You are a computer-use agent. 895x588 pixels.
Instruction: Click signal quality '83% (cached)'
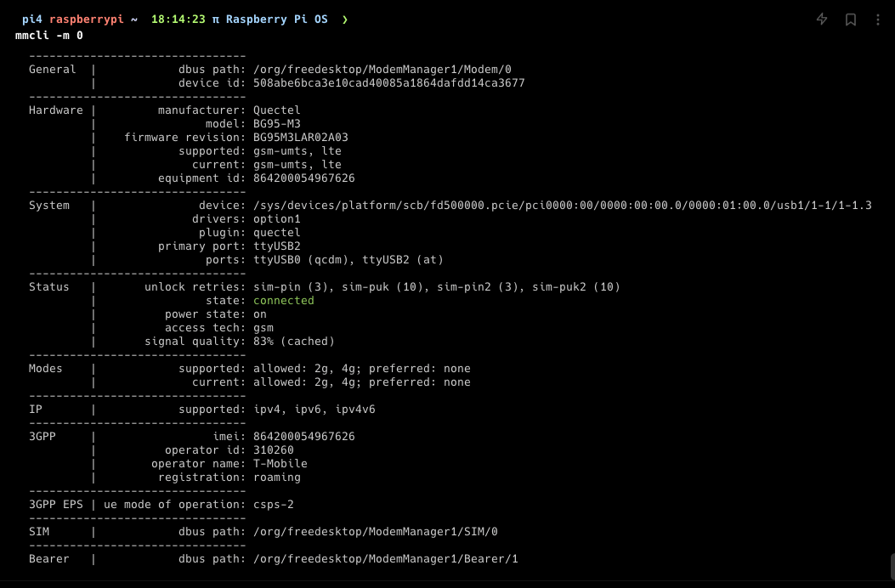(294, 342)
